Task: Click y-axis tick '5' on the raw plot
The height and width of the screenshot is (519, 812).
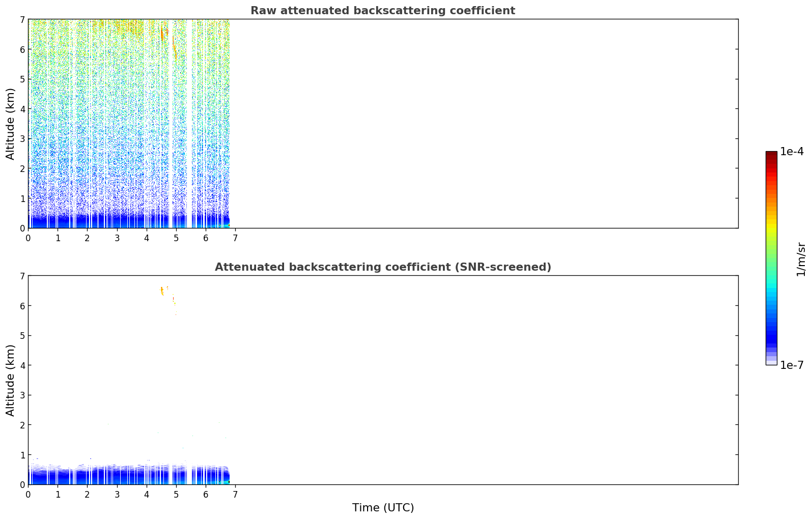Action: click(22, 79)
